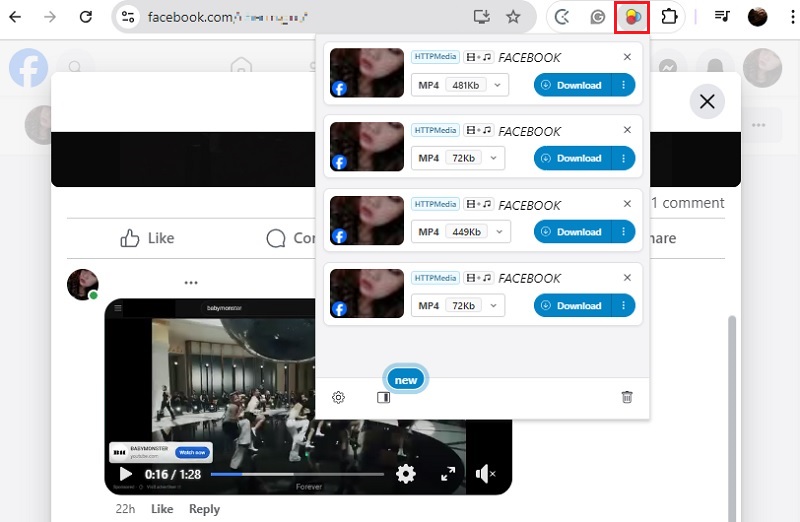Click the thumbnail of the 449Kb item

tap(367, 220)
